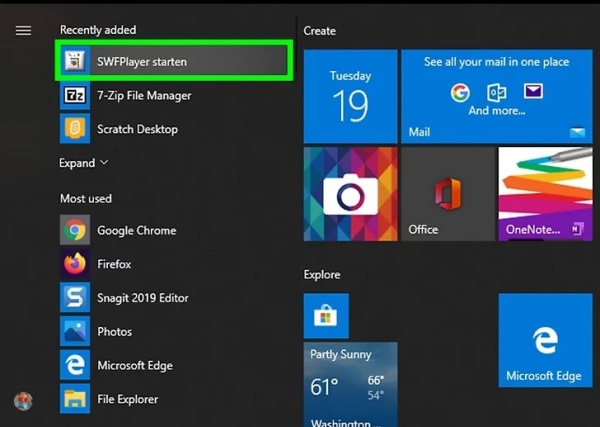Open the Photos app
The image size is (600, 427).
tap(114, 332)
